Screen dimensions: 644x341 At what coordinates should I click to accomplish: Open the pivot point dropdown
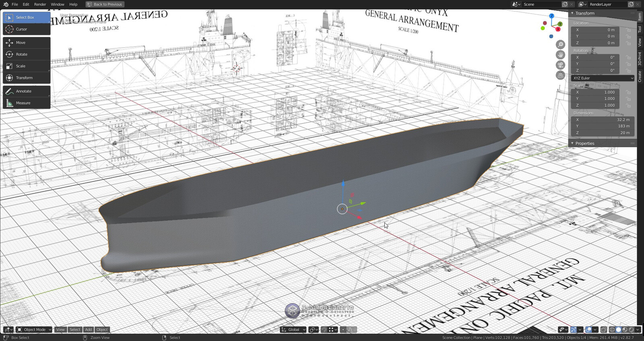(314, 330)
